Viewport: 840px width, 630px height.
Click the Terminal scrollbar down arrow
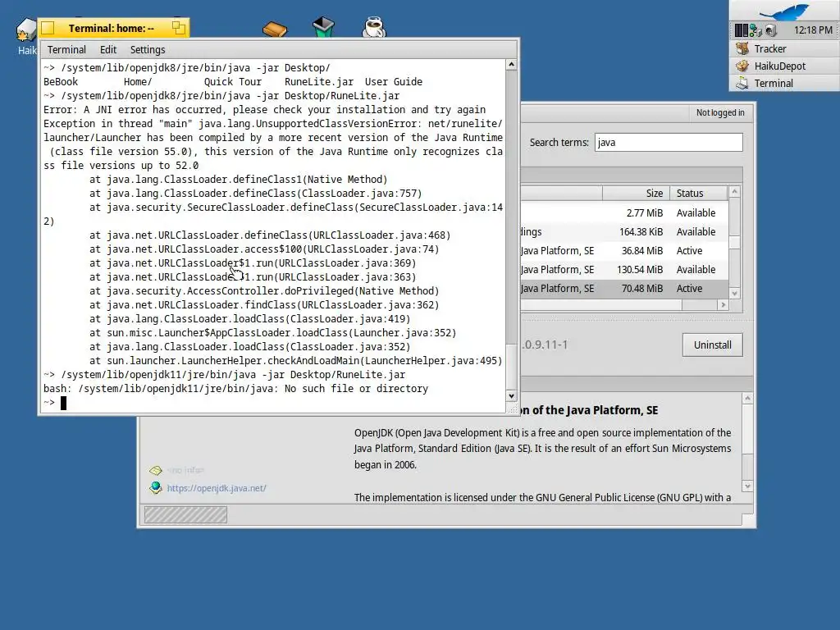[511, 396]
